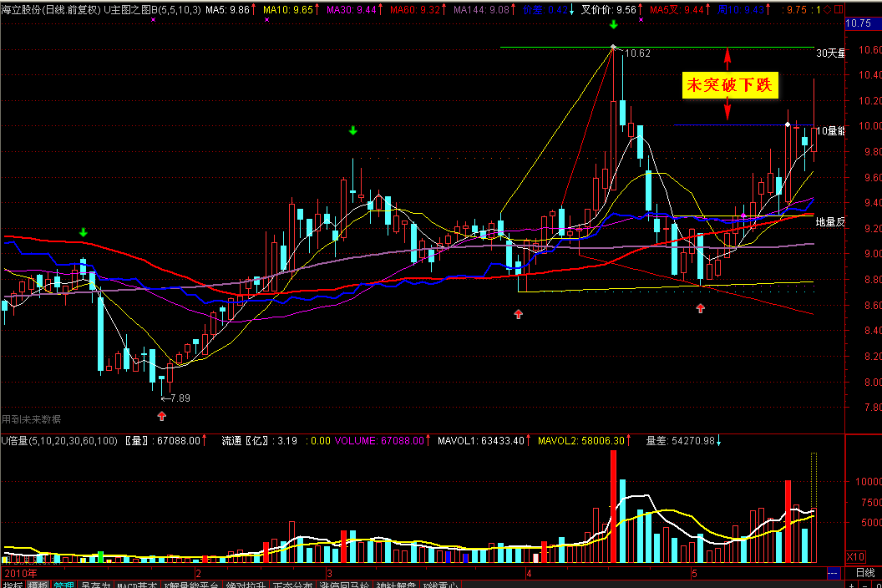Click the 10量能 line label

pos(830,131)
